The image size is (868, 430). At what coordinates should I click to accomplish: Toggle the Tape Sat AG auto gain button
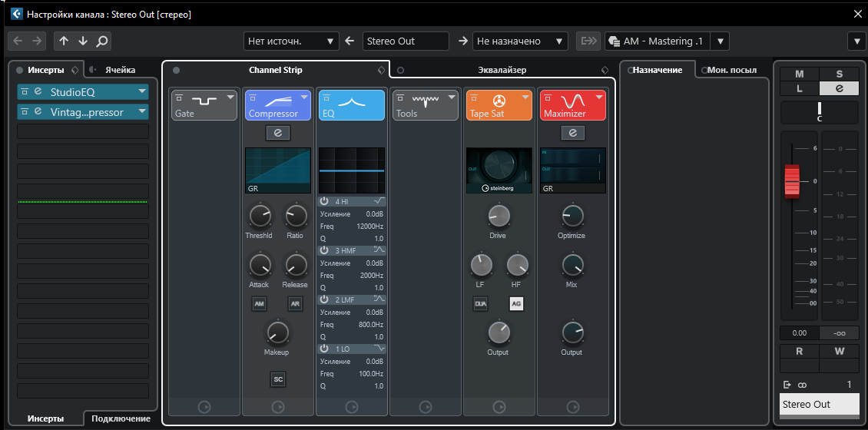click(x=516, y=304)
